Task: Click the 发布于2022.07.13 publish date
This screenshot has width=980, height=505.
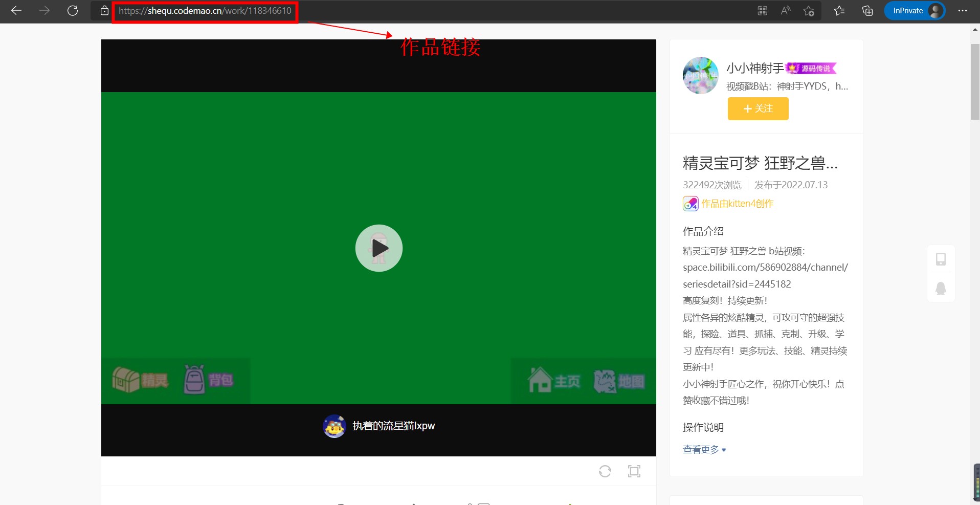Action: (x=791, y=185)
